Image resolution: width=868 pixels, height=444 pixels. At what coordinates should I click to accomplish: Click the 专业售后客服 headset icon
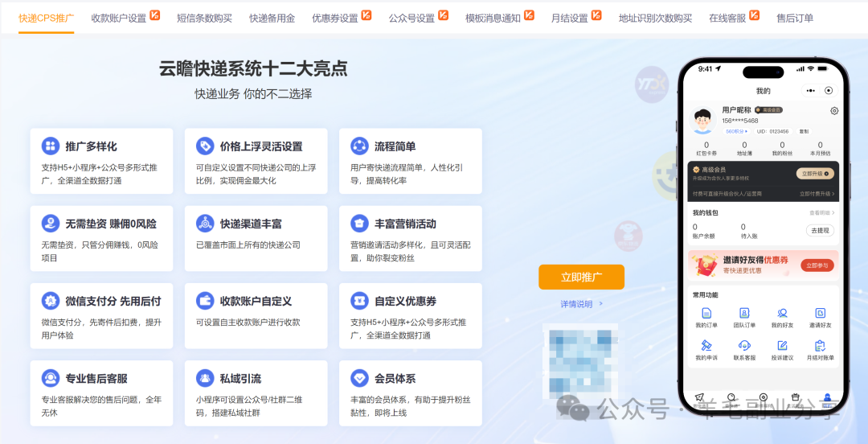51,379
